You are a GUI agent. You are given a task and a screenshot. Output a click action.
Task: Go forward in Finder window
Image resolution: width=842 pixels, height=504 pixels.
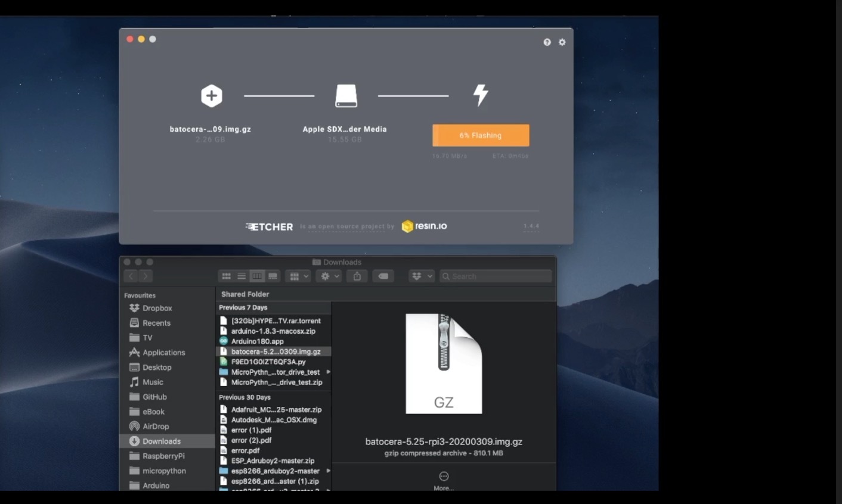click(x=146, y=276)
